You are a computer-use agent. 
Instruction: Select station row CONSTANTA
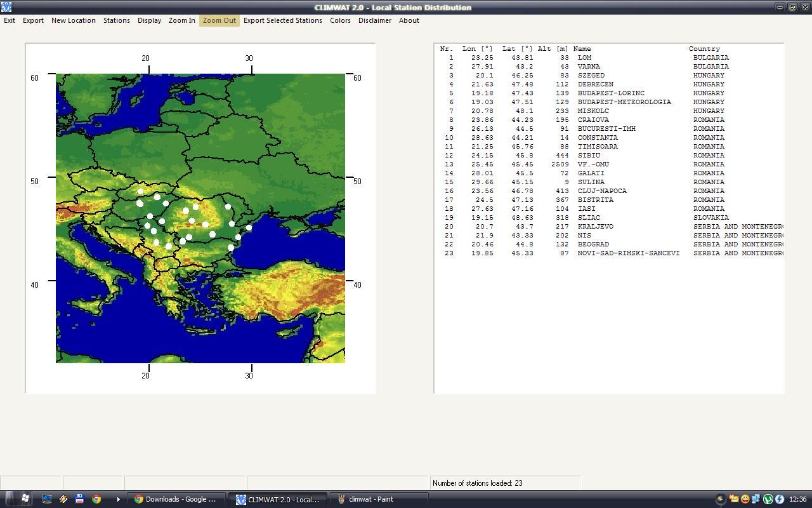click(609, 137)
